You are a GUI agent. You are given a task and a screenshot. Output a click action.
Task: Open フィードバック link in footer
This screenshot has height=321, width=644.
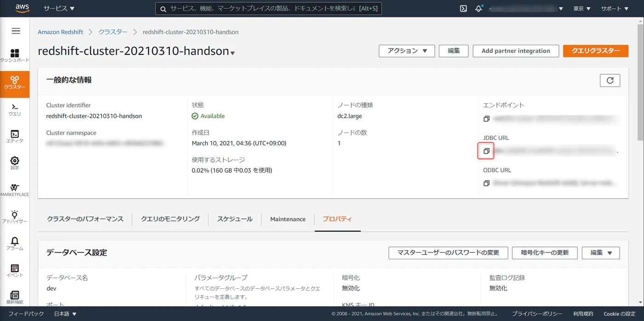coord(26,314)
